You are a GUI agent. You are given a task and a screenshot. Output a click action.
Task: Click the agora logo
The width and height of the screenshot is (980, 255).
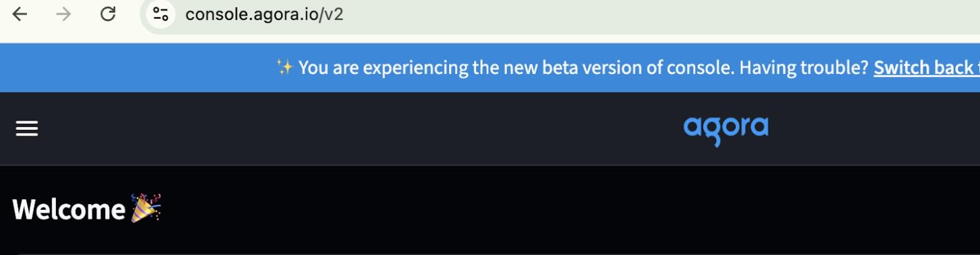[x=725, y=129]
